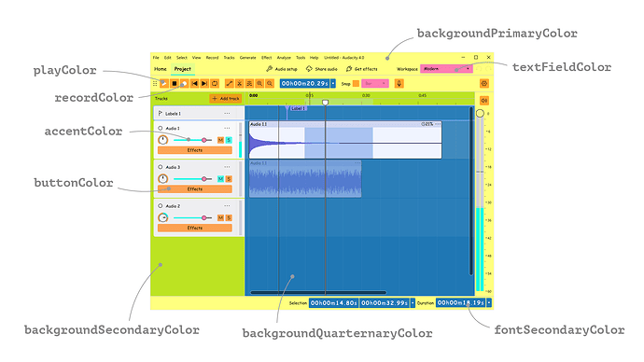
Task: Mute the Audio 1 track
Action: (x=220, y=140)
